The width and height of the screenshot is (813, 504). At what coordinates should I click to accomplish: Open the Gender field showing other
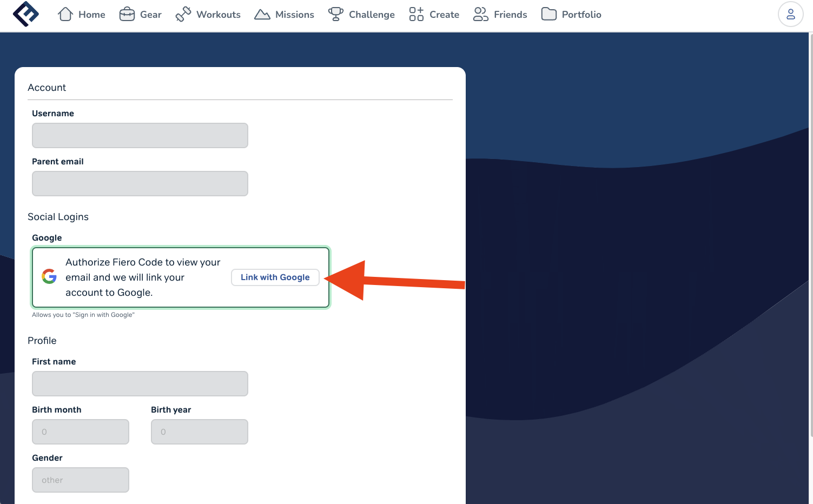click(x=81, y=480)
